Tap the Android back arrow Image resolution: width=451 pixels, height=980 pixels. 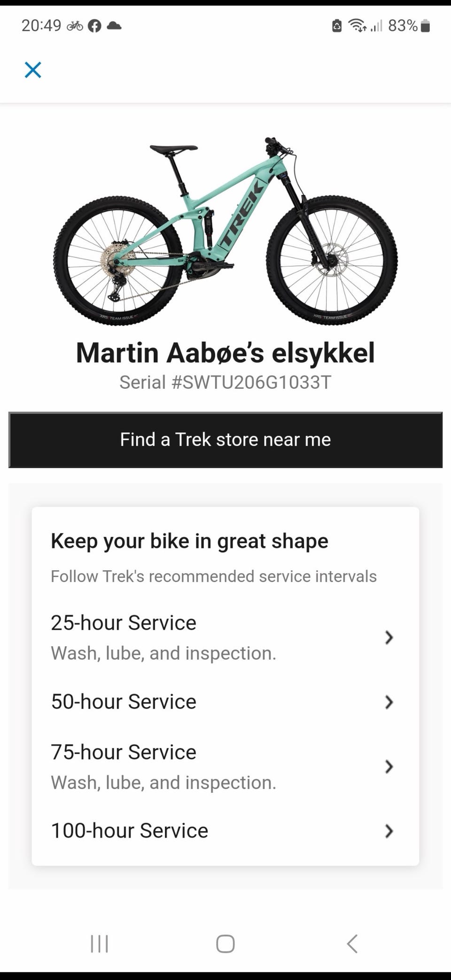click(x=352, y=943)
